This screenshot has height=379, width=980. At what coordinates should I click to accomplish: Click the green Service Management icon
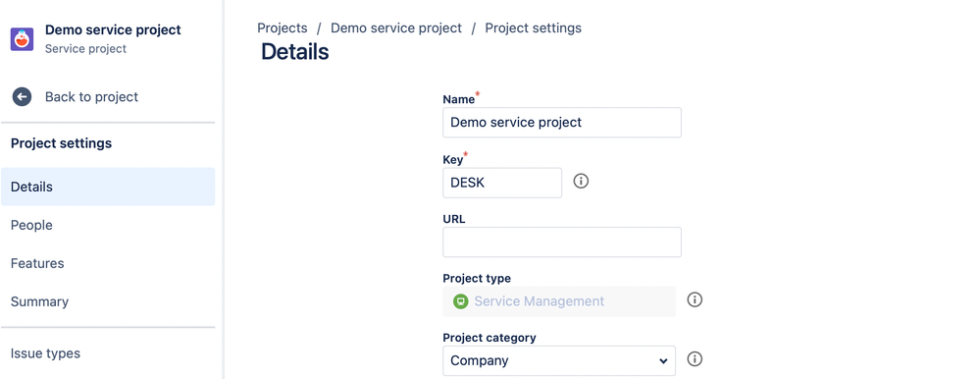pyautogui.click(x=461, y=301)
